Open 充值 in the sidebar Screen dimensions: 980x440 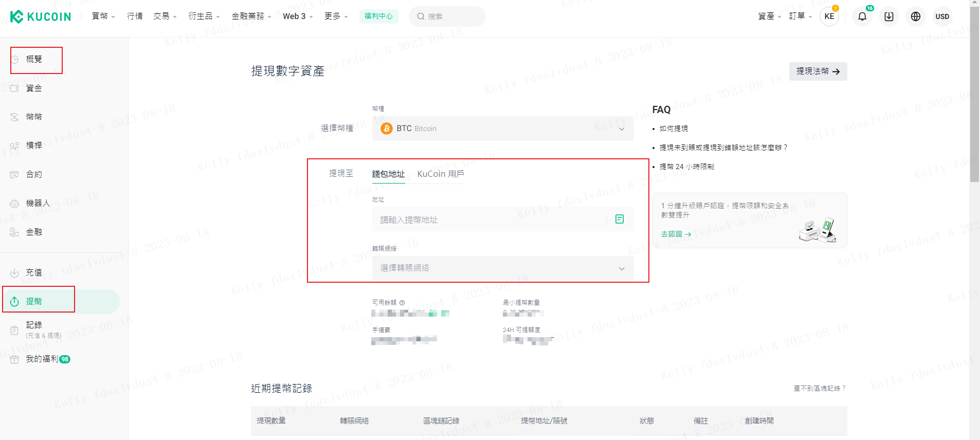point(34,273)
